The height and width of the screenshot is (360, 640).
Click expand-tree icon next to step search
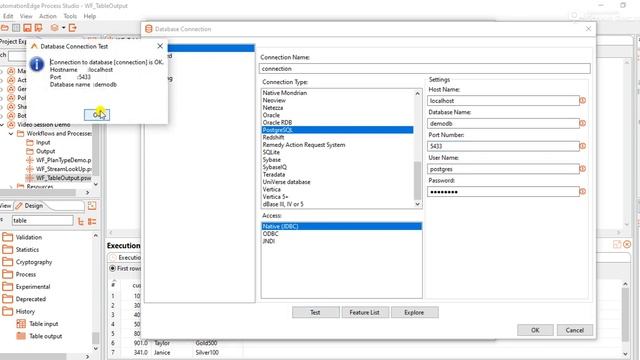click(81, 221)
